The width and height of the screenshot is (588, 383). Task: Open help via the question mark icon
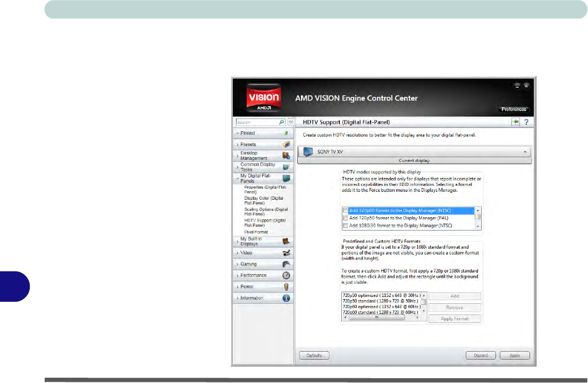pos(526,122)
